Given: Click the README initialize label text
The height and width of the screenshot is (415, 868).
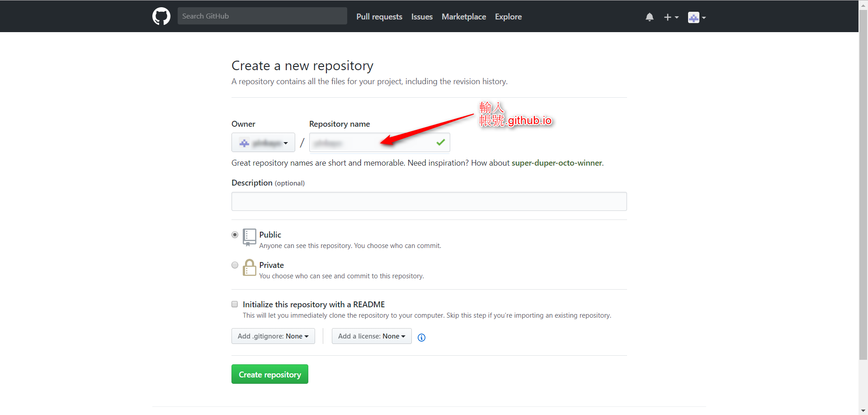Looking at the screenshot, I should [x=314, y=304].
